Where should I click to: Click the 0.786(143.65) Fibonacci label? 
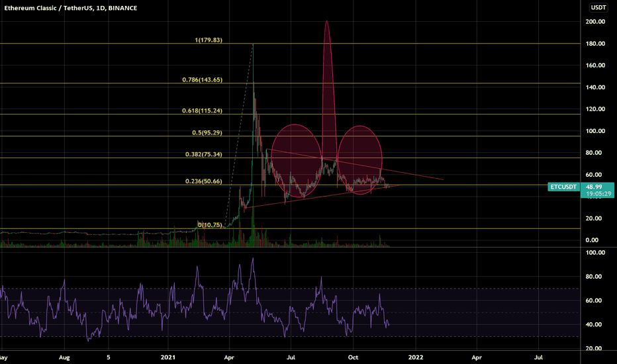click(203, 80)
